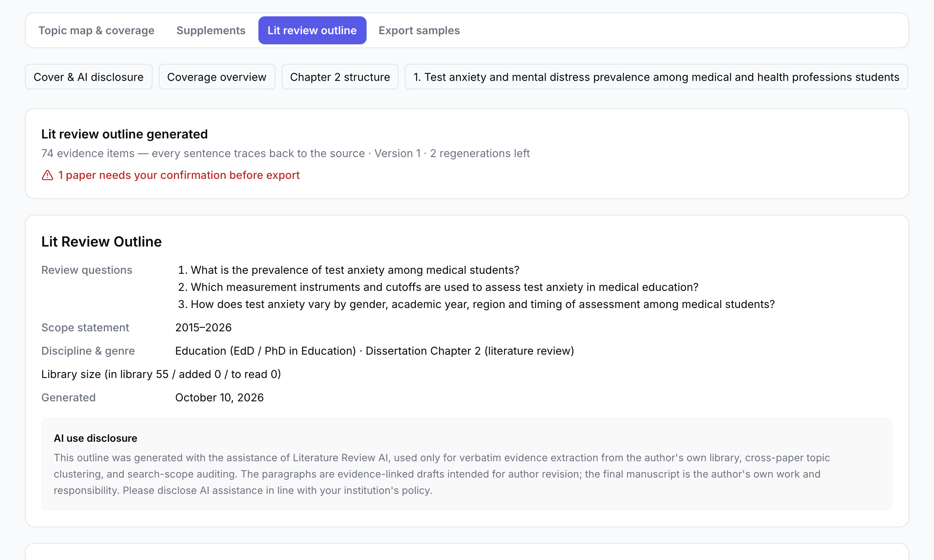Click the Scope statement label
Image resolution: width=934 pixels, height=560 pixels.
coord(85,328)
